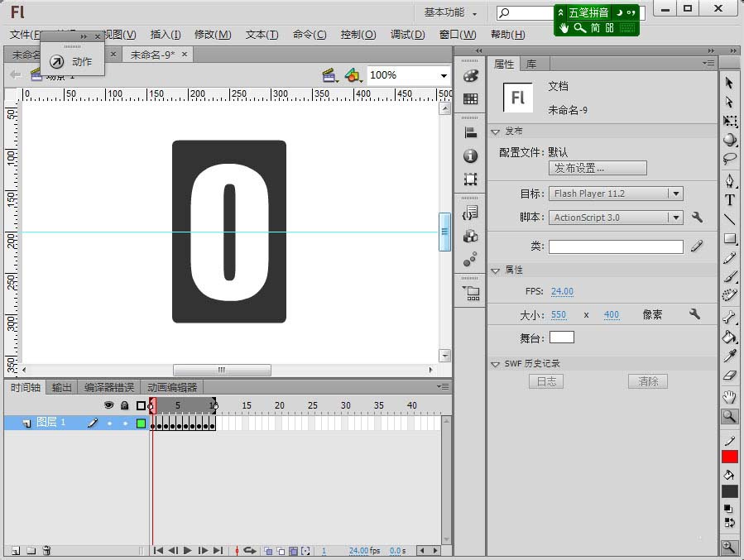Activate the Hand tool
Screen dimensions: 744x560
pos(729,397)
